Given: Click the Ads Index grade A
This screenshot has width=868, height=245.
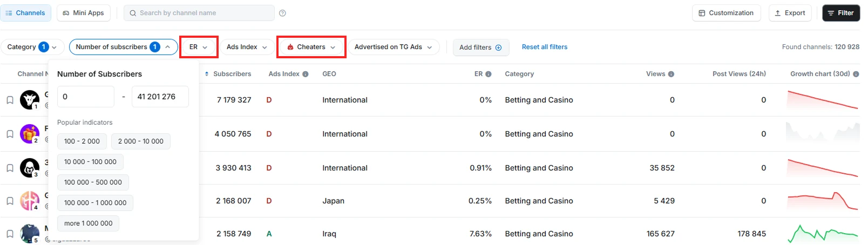Looking at the screenshot, I should click(269, 234).
